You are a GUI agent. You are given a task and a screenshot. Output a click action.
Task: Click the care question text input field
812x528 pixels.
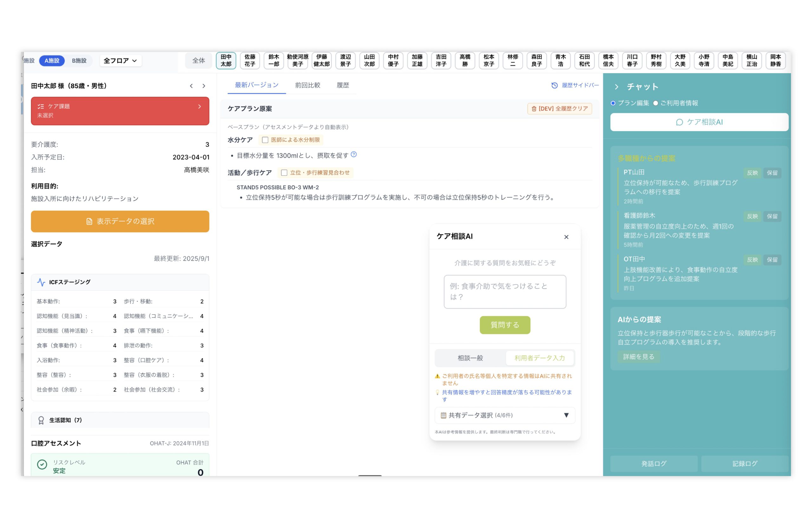(505, 292)
